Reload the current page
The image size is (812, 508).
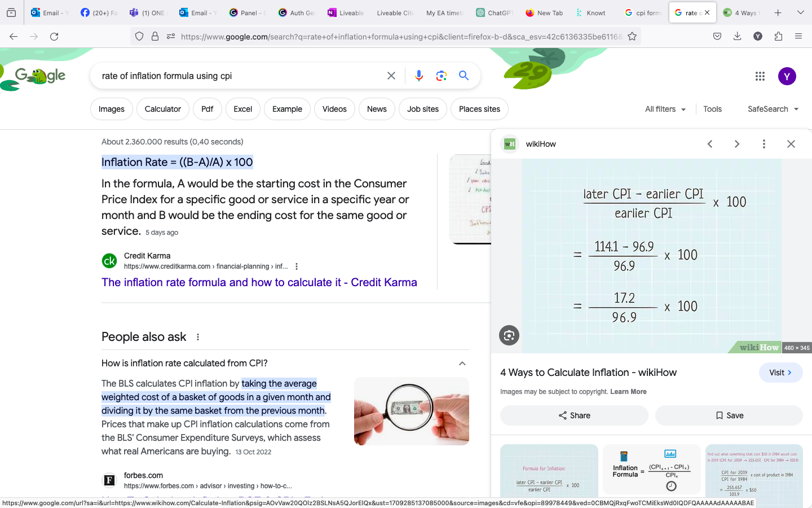click(54, 37)
